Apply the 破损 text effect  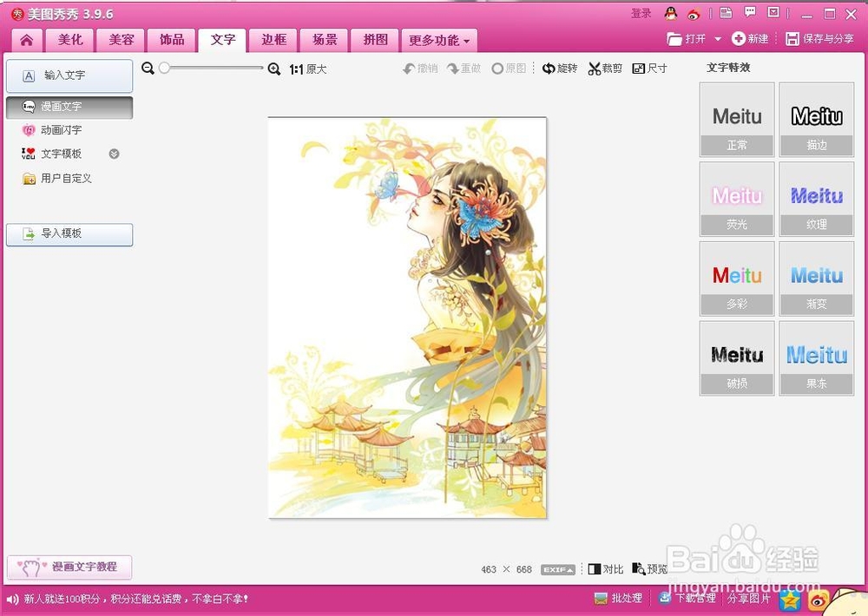click(737, 358)
